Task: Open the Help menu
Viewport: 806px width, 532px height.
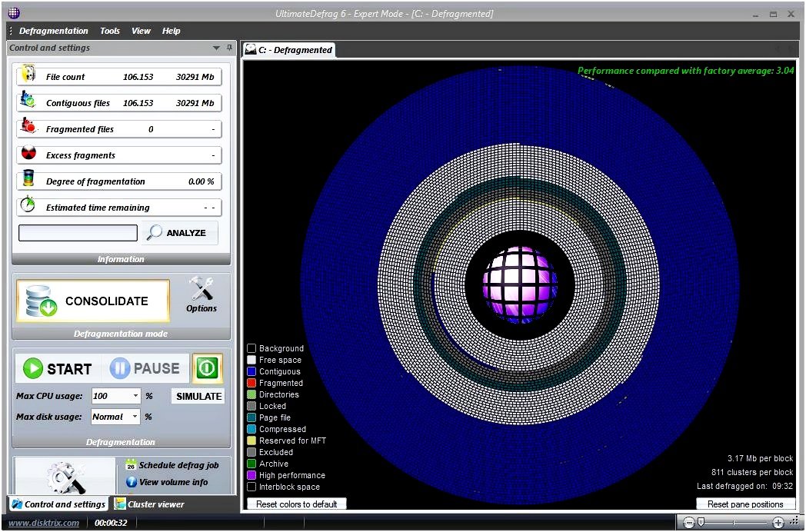Action: tap(172, 31)
